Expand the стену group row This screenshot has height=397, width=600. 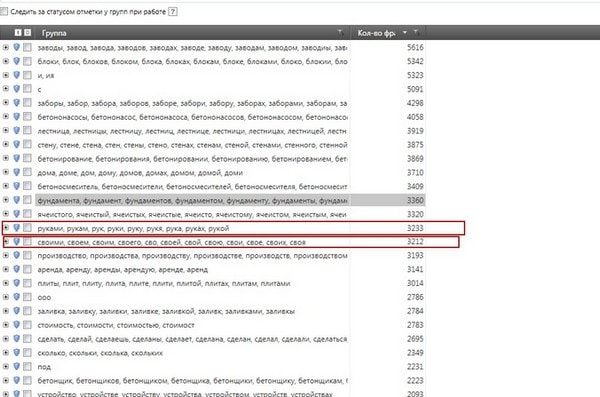6,144
